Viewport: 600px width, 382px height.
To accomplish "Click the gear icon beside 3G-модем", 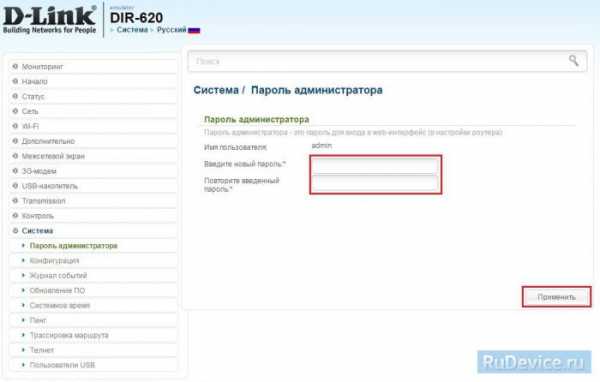I will [x=15, y=171].
